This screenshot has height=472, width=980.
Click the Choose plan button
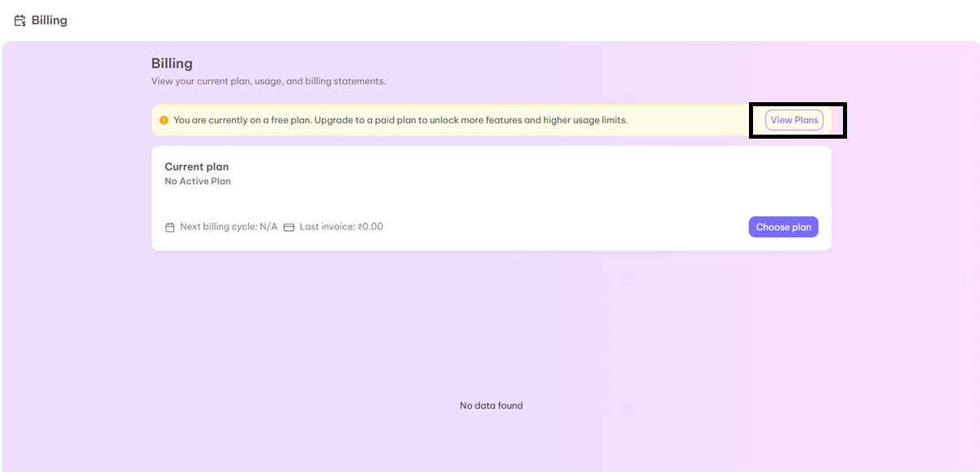[783, 227]
